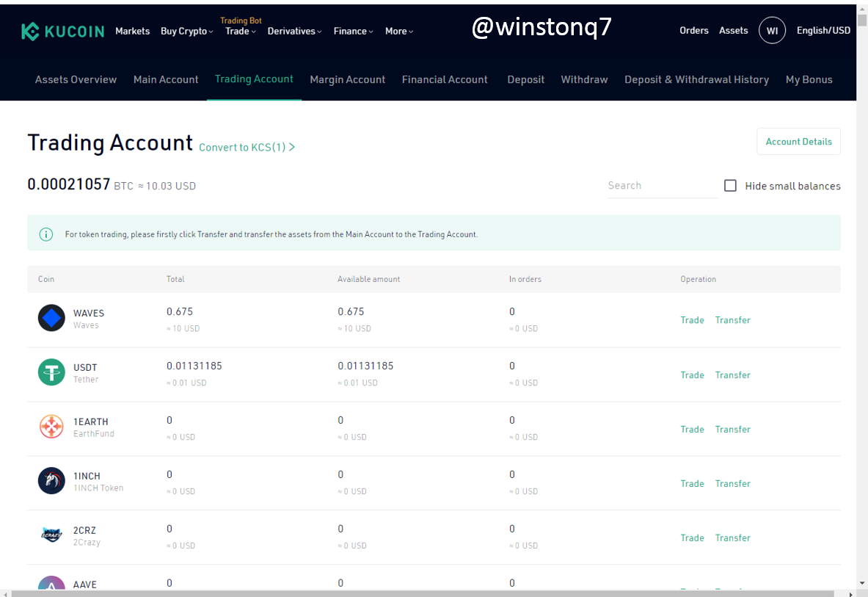
Task: Select the Trading Account tab
Action: (254, 79)
